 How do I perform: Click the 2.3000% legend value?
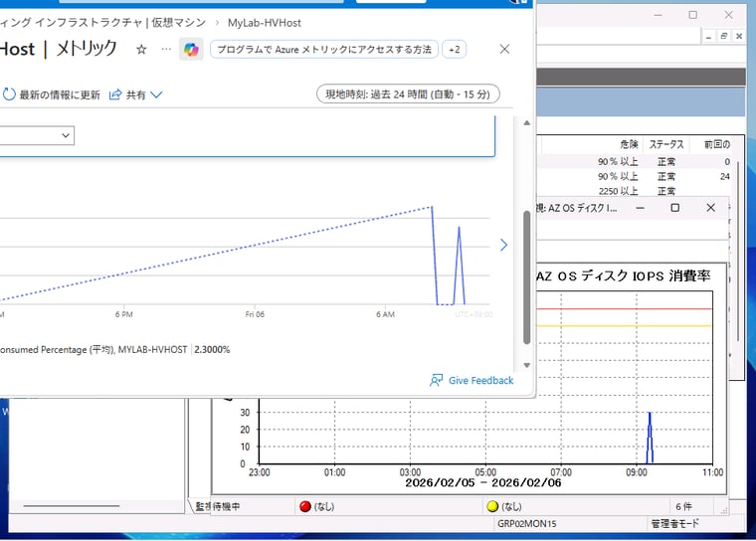(x=212, y=350)
